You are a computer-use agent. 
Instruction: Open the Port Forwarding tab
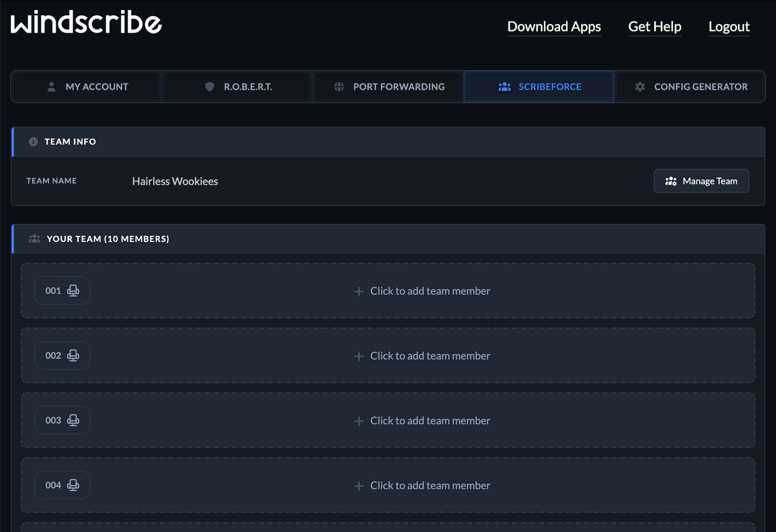coord(388,87)
